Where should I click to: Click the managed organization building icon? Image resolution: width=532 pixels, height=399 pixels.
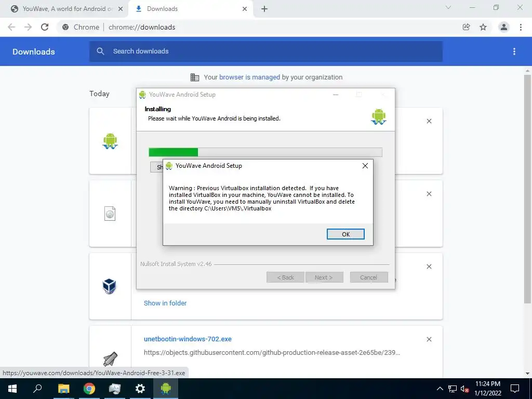195,77
